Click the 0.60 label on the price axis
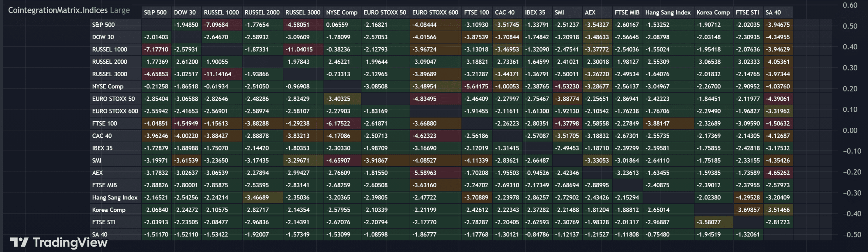Image resolution: width=868 pixels, height=252 pixels. coord(850,5)
